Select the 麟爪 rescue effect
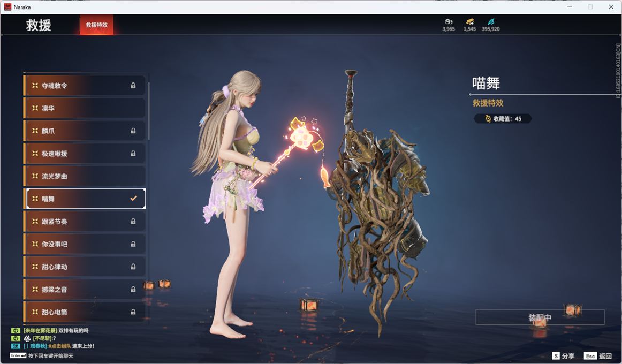Viewport: 622px width, 364px height. click(85, 131)
